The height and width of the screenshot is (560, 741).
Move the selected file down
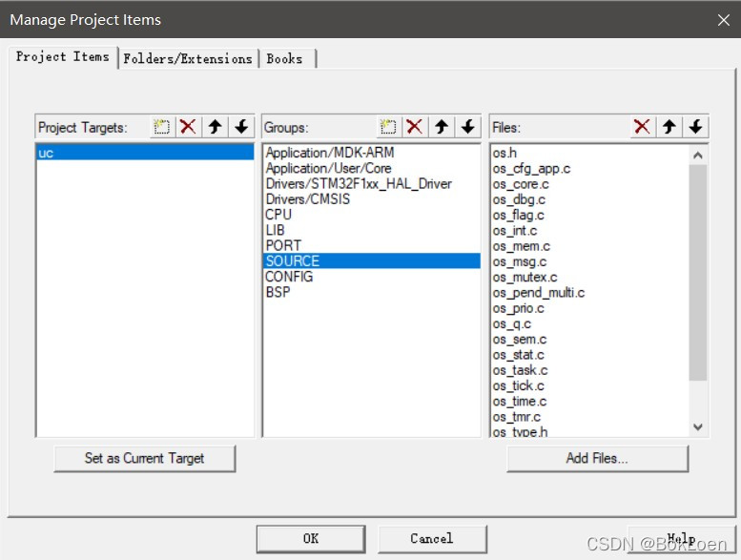(695, 127)
